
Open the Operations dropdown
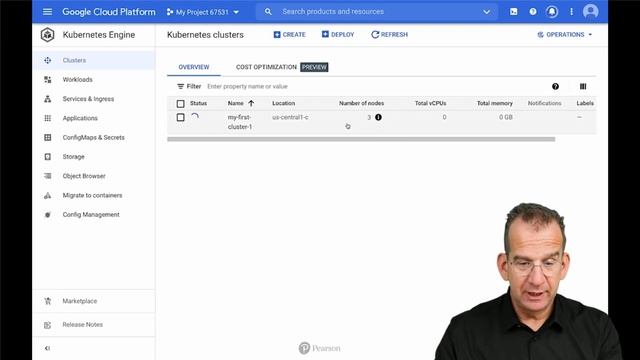(564, 35)
